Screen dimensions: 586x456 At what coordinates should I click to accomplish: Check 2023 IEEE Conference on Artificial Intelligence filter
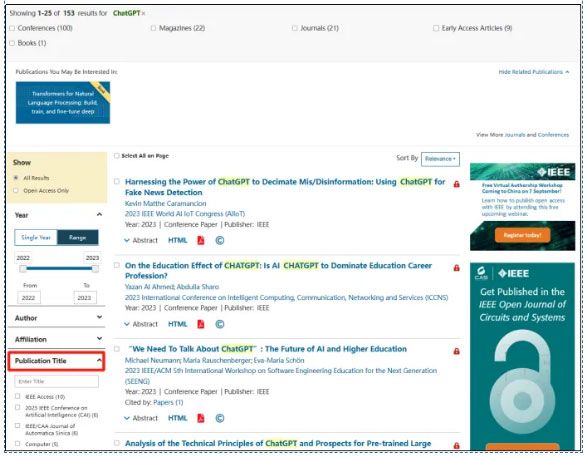18,407
